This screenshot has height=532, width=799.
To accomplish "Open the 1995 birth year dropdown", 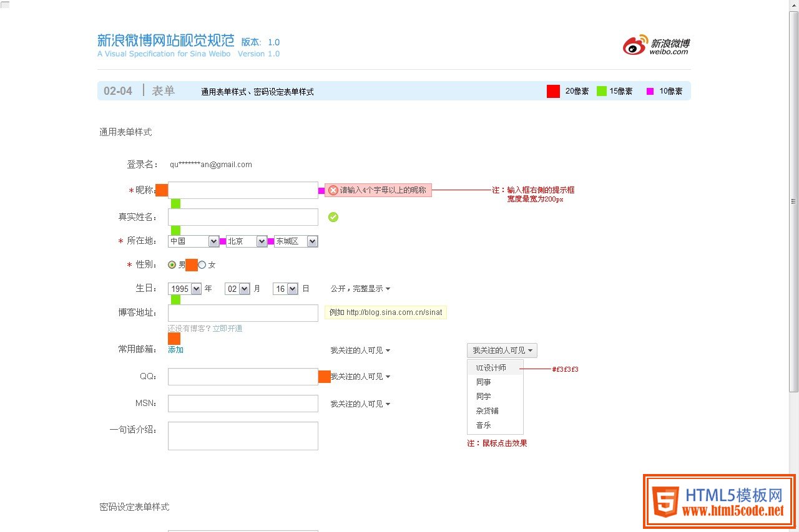I will (185, 289).
